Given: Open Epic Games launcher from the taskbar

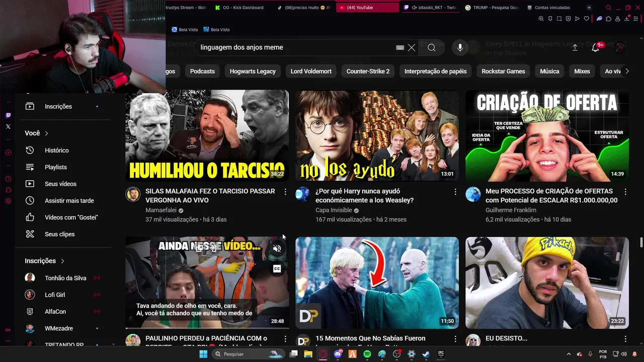Looking at the screenshot, I should pyautogui.click(x=441, y=354).
